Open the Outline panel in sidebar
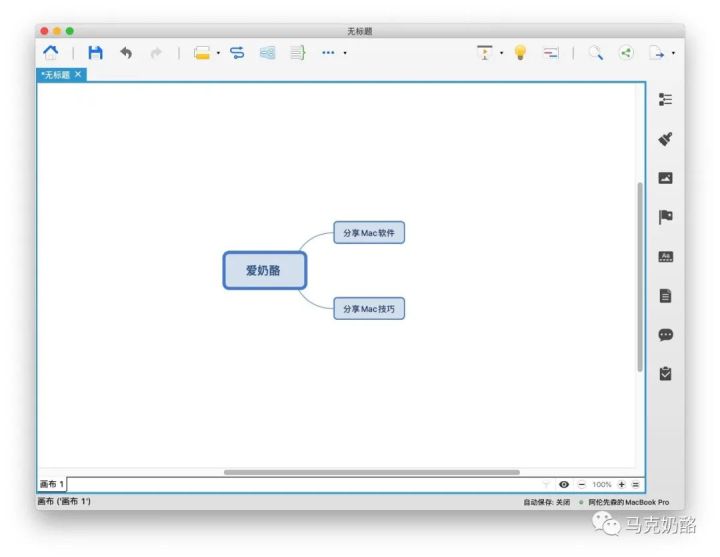Image resolution: width=720 pixels, height=557 pixels. [x=665, y=99]
